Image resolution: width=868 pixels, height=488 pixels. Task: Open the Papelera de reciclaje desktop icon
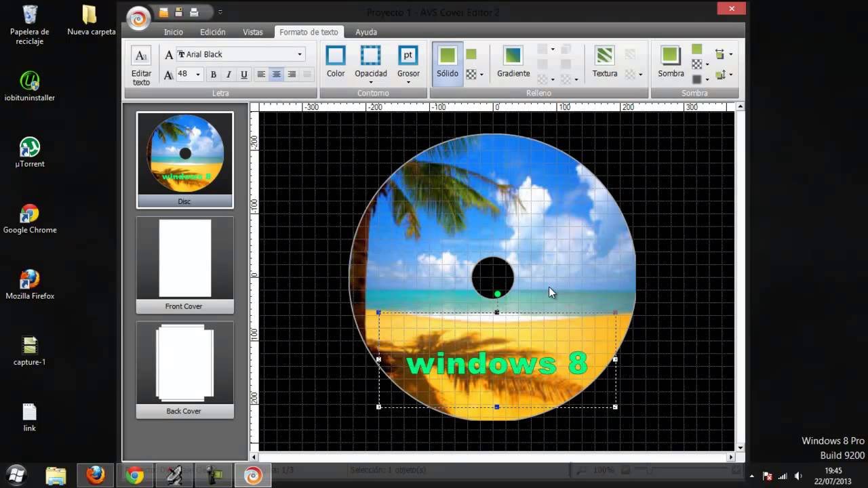coord(30,24)
